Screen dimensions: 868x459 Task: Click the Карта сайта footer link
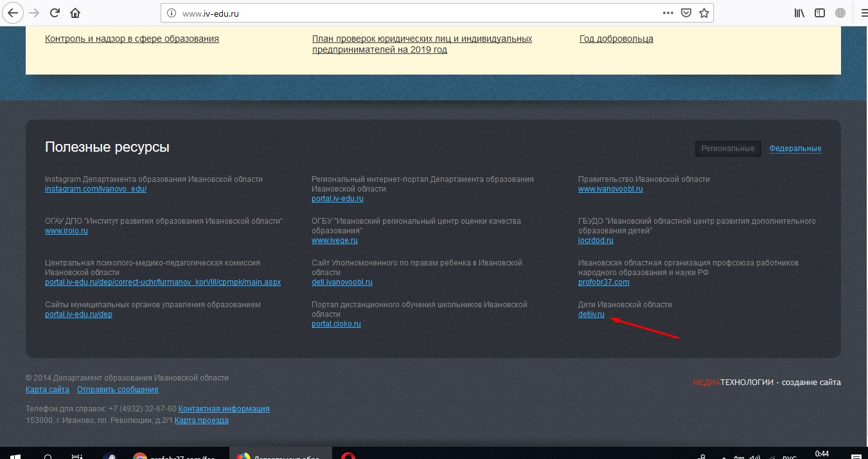pos(48,390)
